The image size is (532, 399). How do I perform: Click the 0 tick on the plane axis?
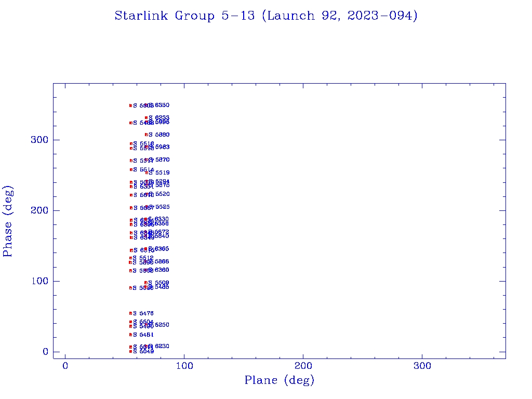coord(65,366)
